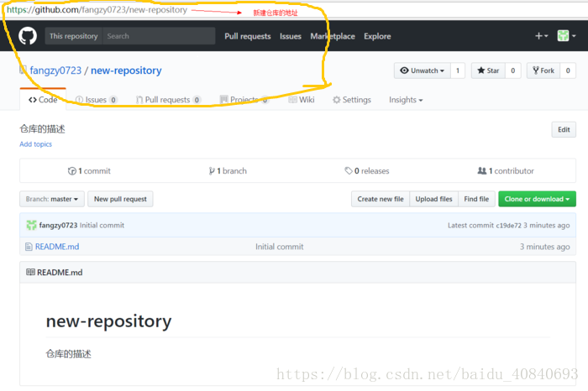
Task: Click the GitHub Octocat logo
Action: tap(28, 36)
